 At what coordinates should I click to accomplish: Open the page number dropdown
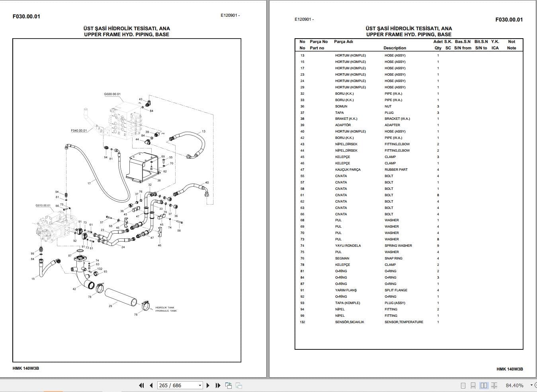[x=200, y=385]
